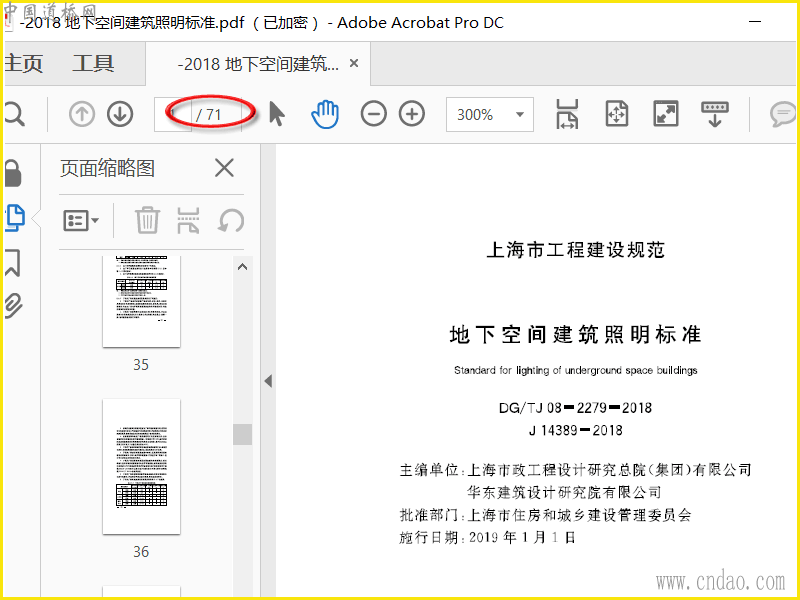
Task: Open the comment bubble tool
Action: pos(783,114)
